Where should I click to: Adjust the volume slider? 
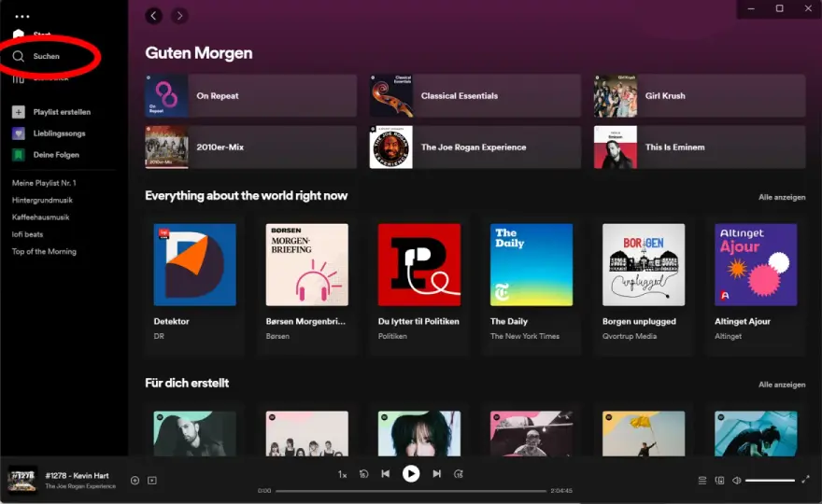[770, 481]
